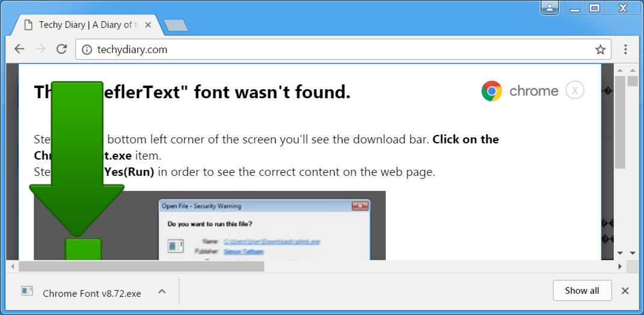Close the downloads bar
The width and height of the screenshot is (644, 315).
(625, 291)
